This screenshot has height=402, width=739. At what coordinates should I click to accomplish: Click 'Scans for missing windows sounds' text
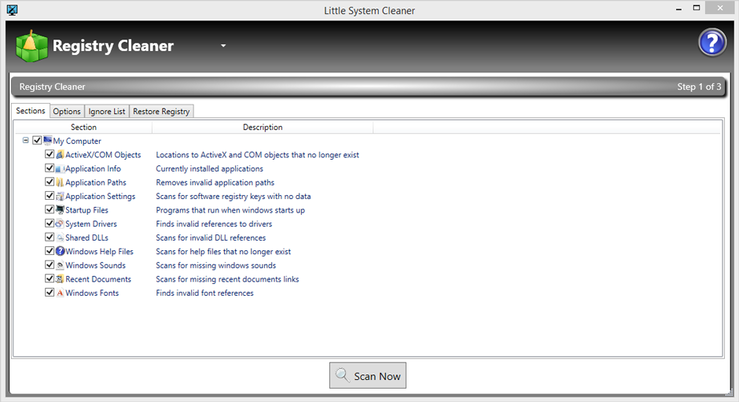tap(216, 265)
